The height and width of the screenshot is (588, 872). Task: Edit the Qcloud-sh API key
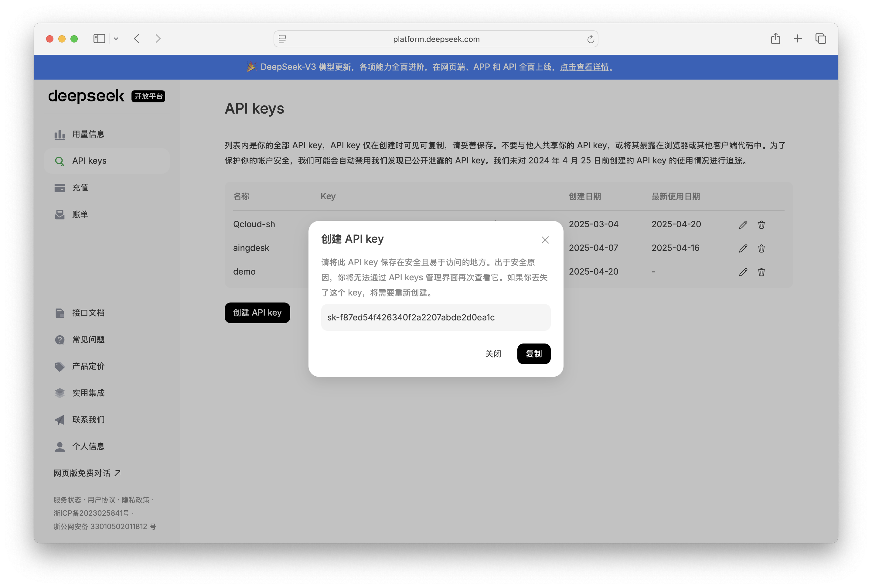click(743, 224)
